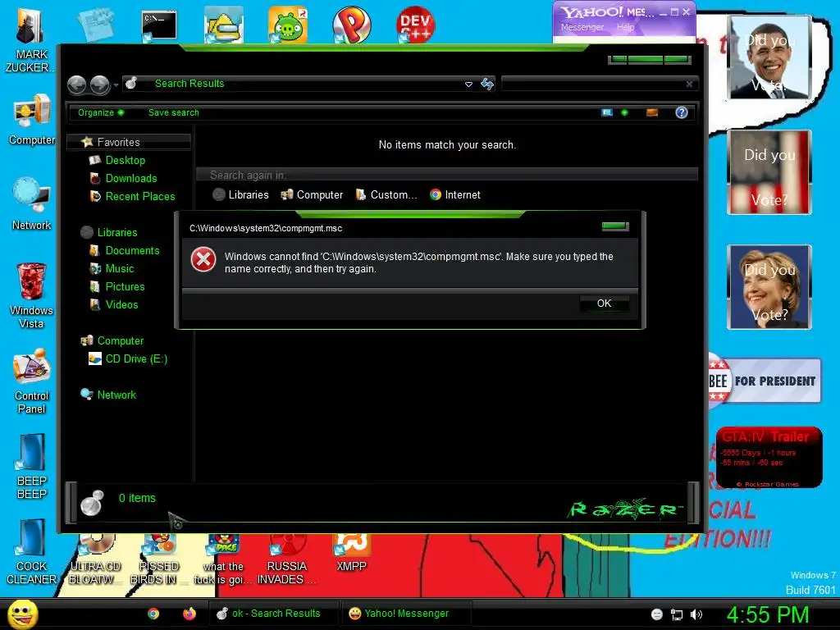Open the BEEP BEEP desktop shortcut
Viewport: 840px width, 630px height.
(32, 466)
